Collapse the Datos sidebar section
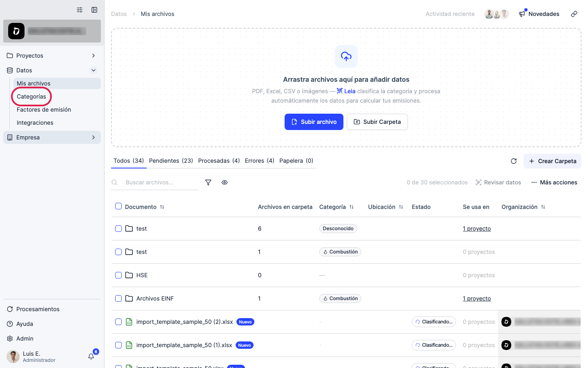This screenshot has width=588, height=368. coord(52,70)
